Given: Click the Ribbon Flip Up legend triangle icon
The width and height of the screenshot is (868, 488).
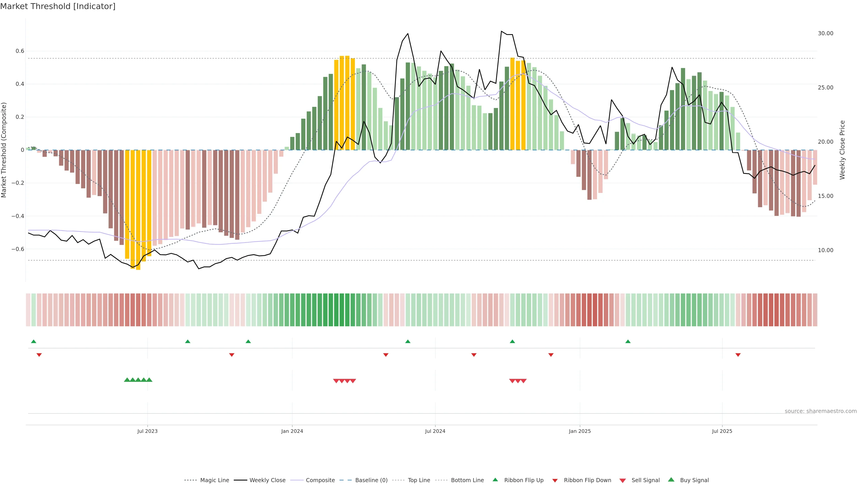Looking at the screenshot, I should (x=495, y=480).
